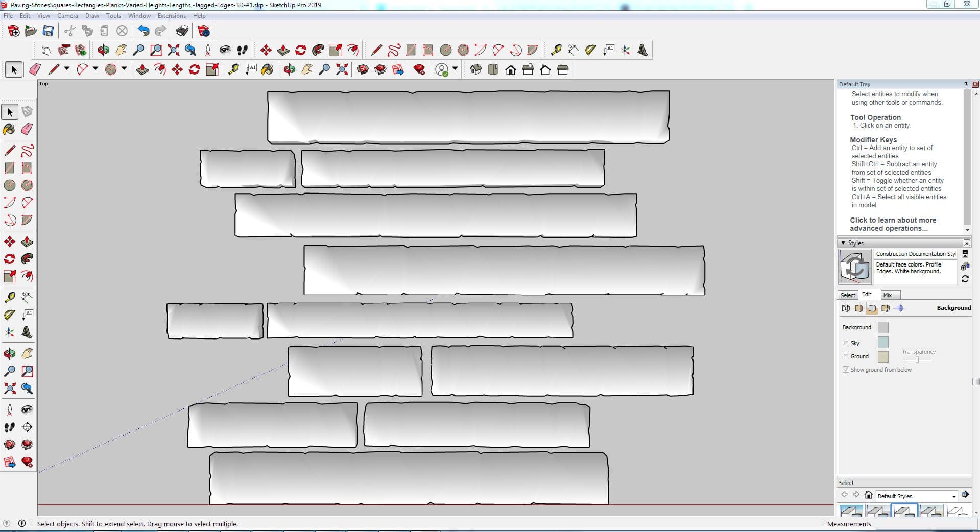Click the Save icon in top toolbar
Screen dimensions: 980x532
[x=48, y=31]
